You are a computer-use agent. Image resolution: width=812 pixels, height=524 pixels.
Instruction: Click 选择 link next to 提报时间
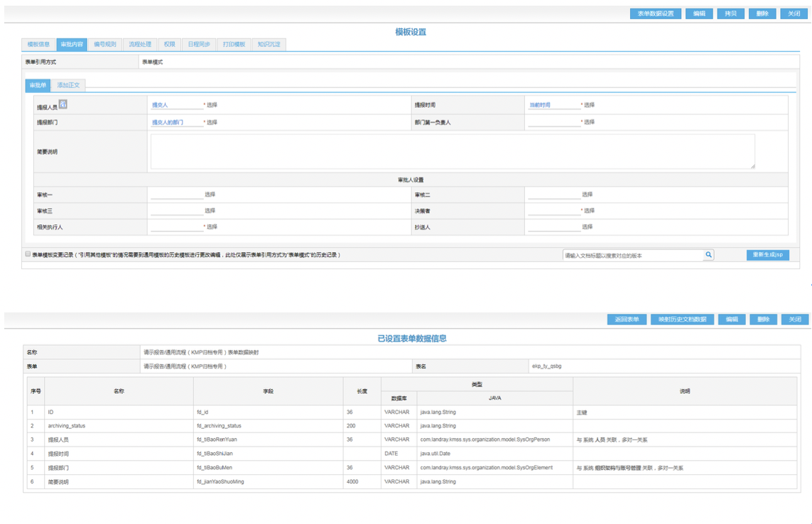pyautogui.click(x=590, y=105)
